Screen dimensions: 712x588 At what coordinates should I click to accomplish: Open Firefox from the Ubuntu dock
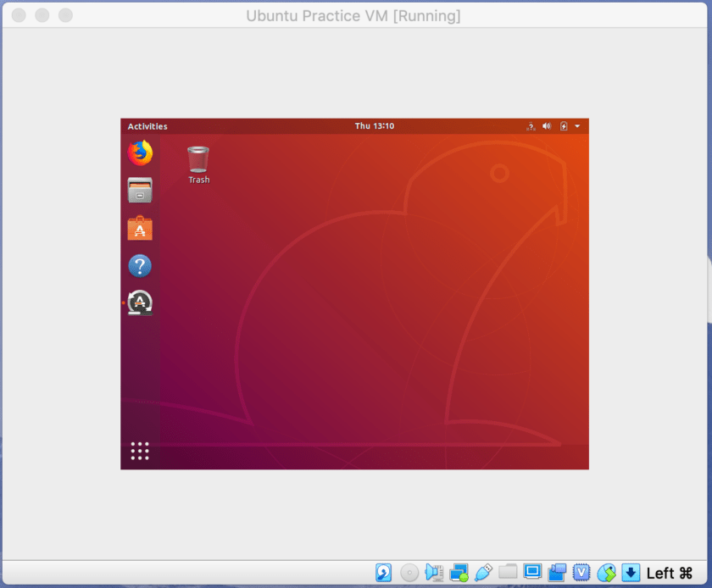pos(140,153)
